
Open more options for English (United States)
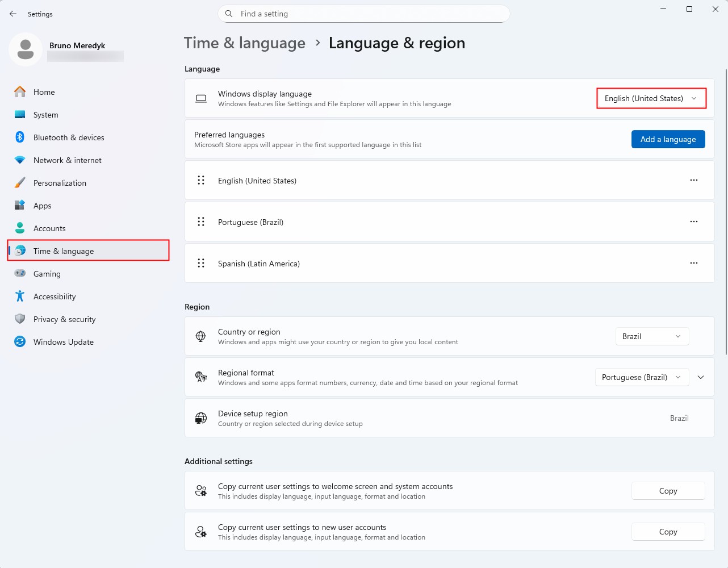(x=694, y=180)
